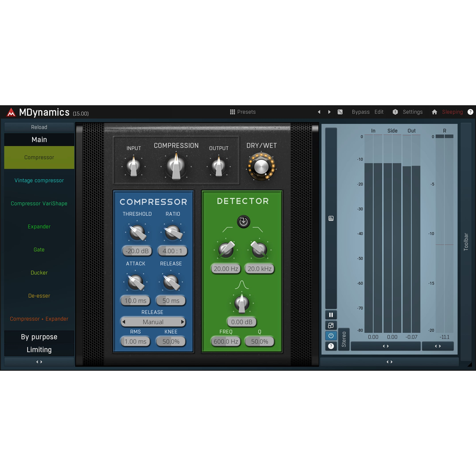The height and width of the screenshot is (476, 476).
Task: Click the 20.0 kHz low-pass field
Action: (x=260, y=269)
